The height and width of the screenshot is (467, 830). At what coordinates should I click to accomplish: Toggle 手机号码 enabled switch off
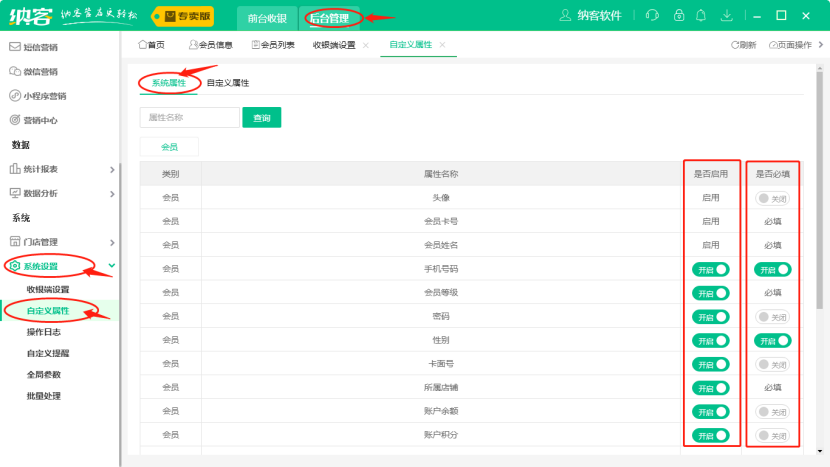tap(710, 269)
